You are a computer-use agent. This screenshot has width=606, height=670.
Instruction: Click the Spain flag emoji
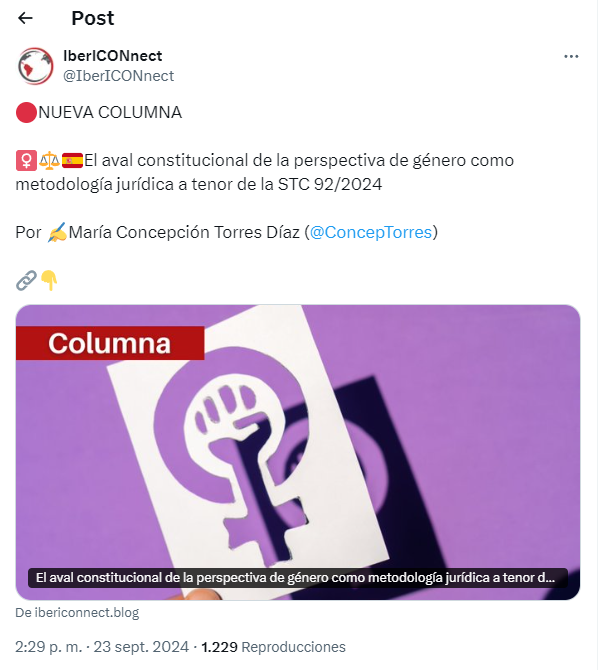(x=72, y=161)
